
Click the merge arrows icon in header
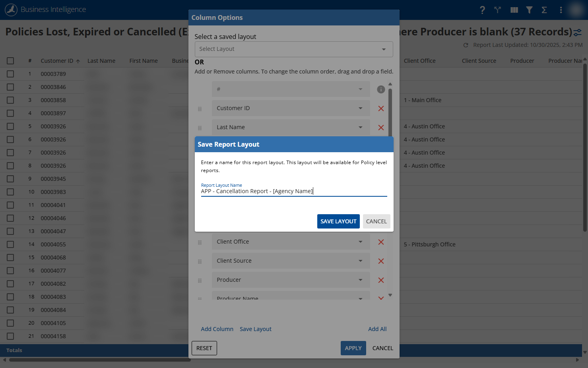pyautogui.click(x=498, y=10)
